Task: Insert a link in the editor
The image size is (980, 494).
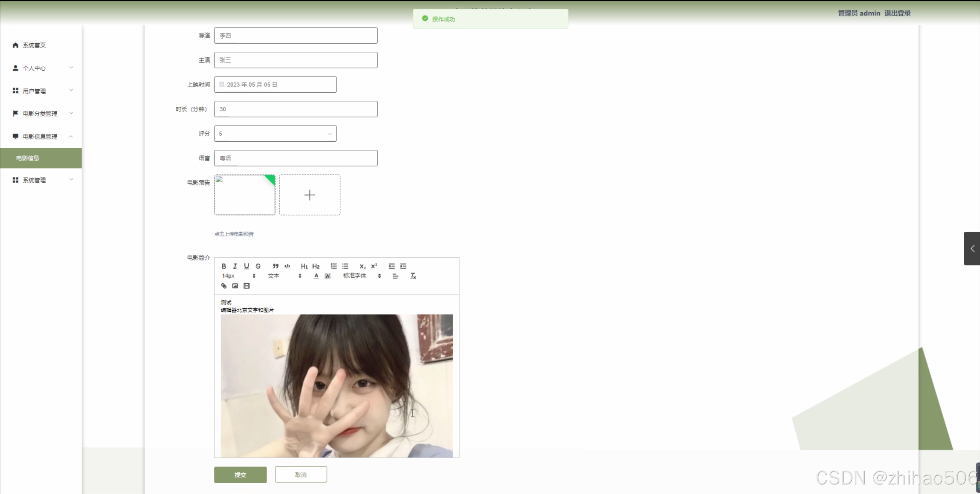Action: pos(224,286)
